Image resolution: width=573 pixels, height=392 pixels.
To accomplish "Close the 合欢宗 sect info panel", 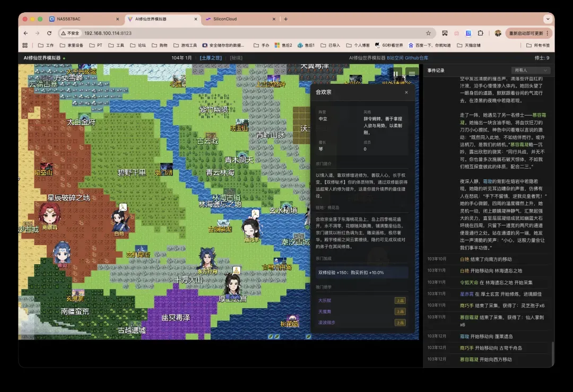I will pos(406,92).
